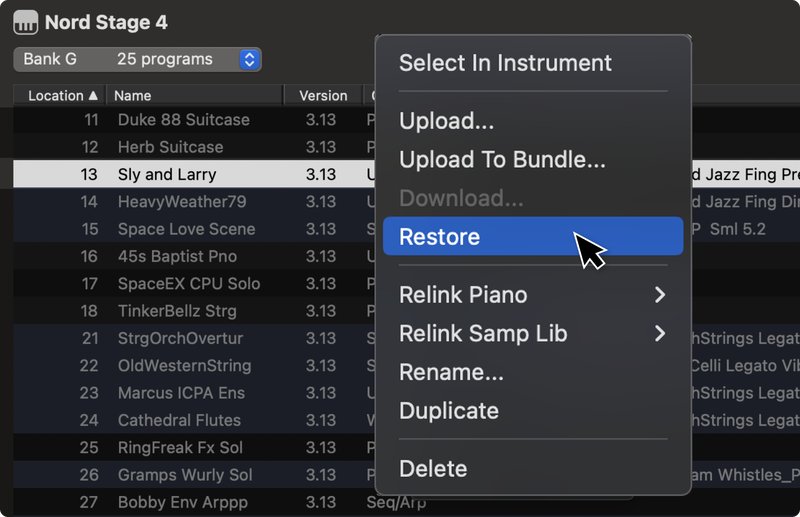Select the Space Love Scene program row
Screen dimensions: 800x517
(x=194, y=229)
